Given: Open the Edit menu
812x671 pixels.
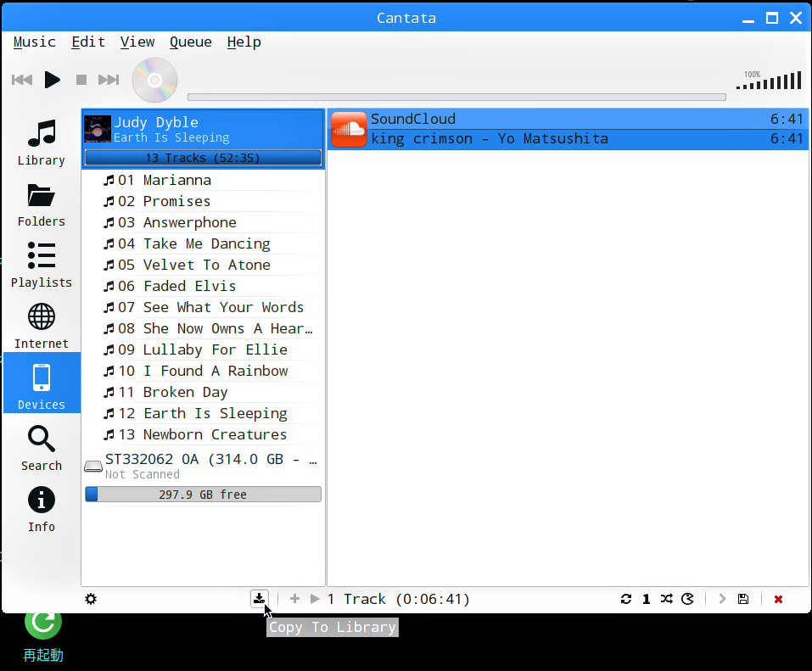Looking at the screenshot, I should [x=88, y=42].
